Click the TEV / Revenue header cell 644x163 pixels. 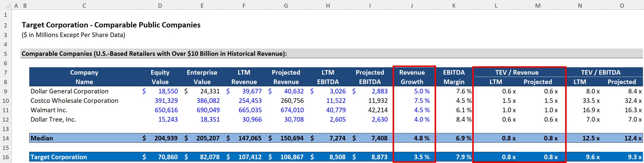(517, 73)
